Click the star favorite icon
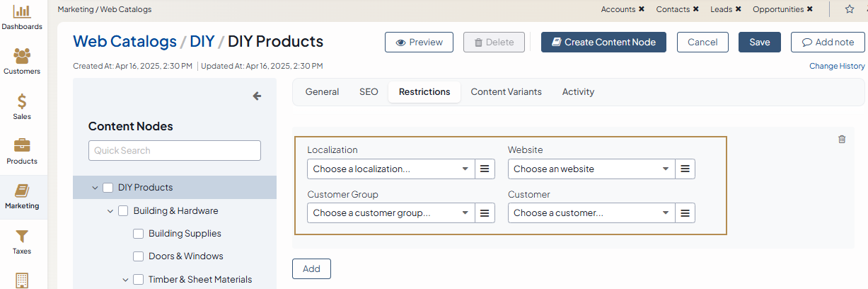Screen dimensions: 868x289 (850, 9)
